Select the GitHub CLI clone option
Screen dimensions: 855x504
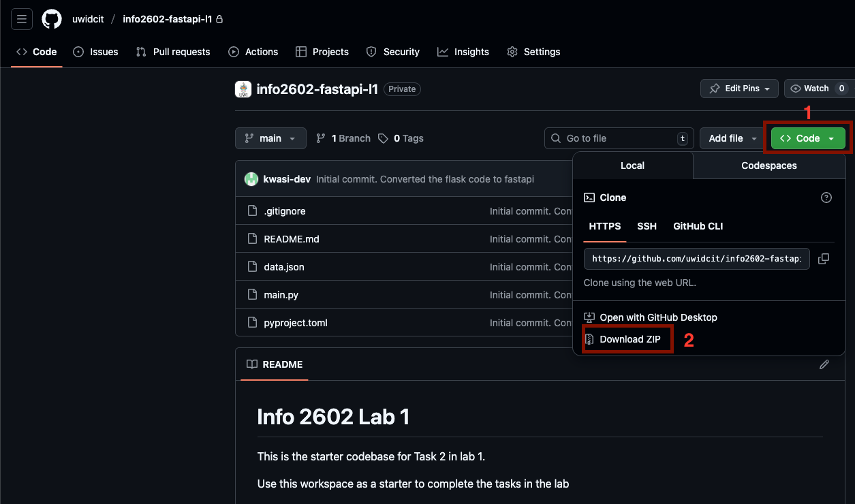[x=698, y=226]
